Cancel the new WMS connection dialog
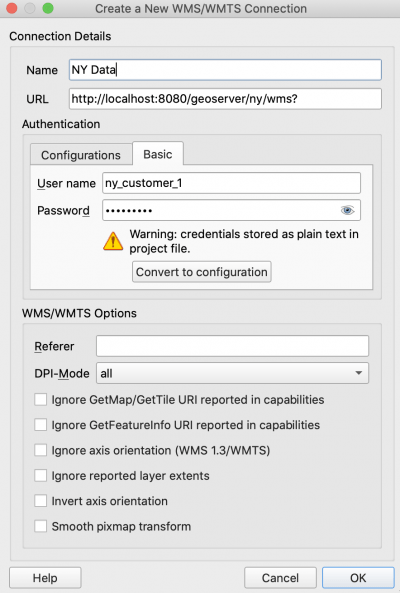Viewport: 400px width, 593px height. pyautogui.click(x=280, y=577)
